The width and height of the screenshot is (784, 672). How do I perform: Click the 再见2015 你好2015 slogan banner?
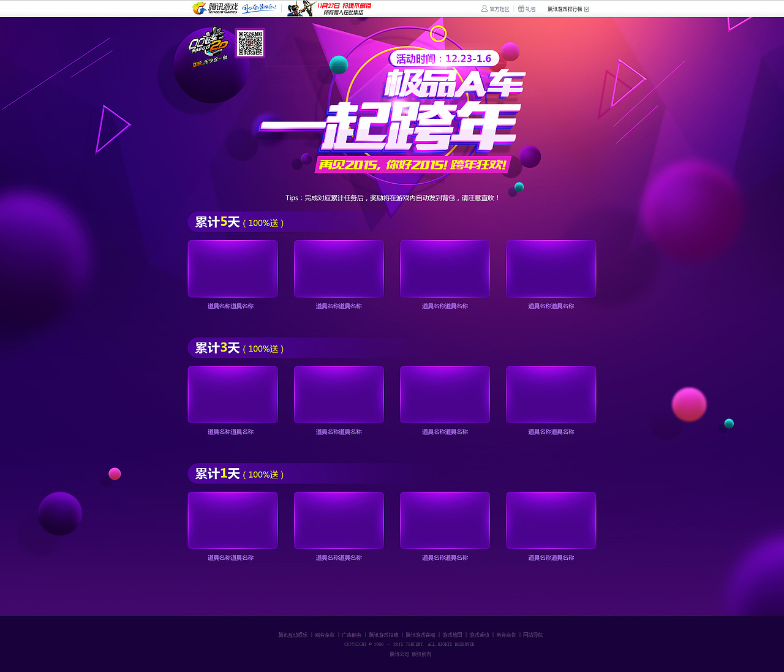tap(413, 165)
